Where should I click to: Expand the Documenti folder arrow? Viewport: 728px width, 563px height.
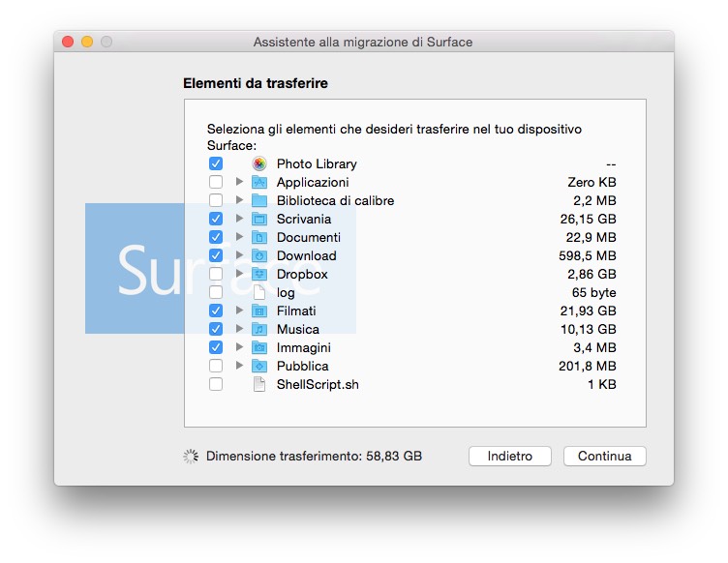(239, 237)
